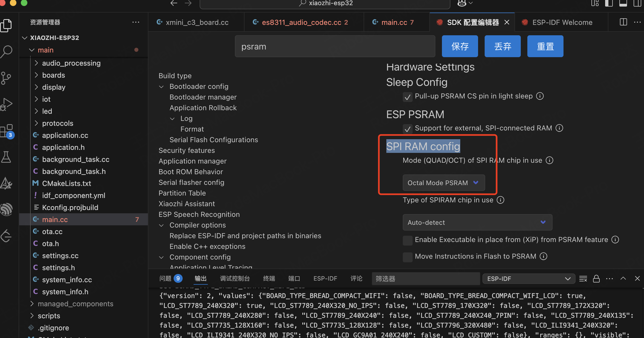Click the lock output scroll icon
The height and width of the screenshot is (338, 644).
[596, 279]
